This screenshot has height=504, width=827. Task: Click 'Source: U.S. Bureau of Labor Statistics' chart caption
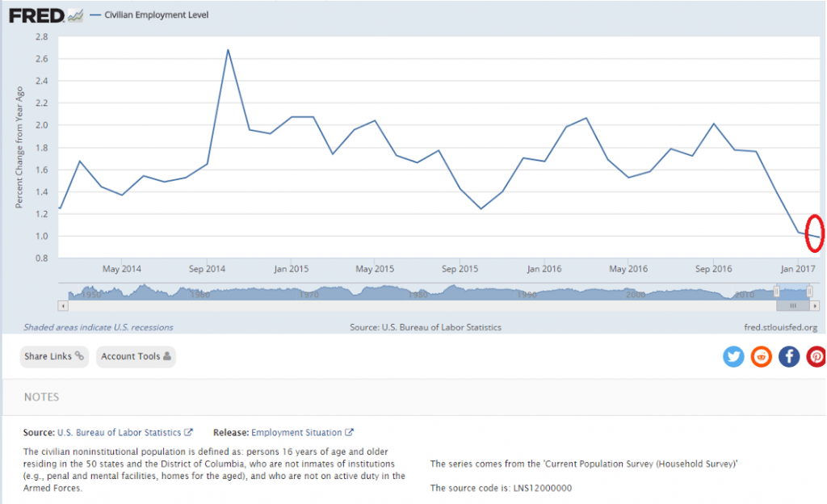pos(425,327)
